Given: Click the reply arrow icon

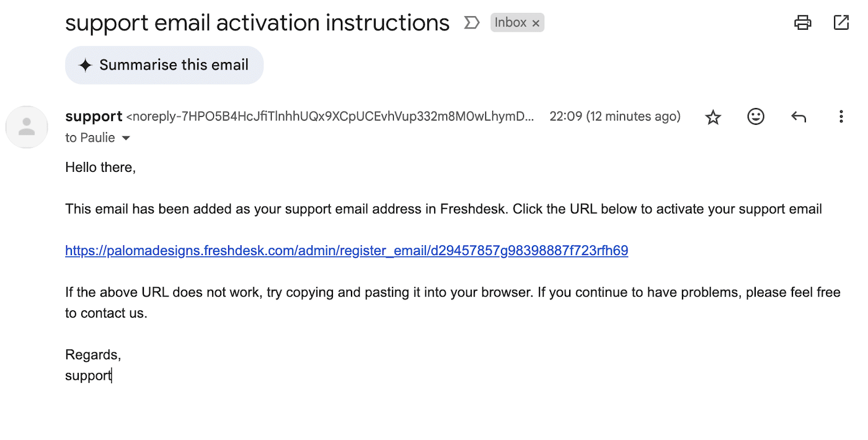Looking at the screenshot, I should tap(798, 117).
